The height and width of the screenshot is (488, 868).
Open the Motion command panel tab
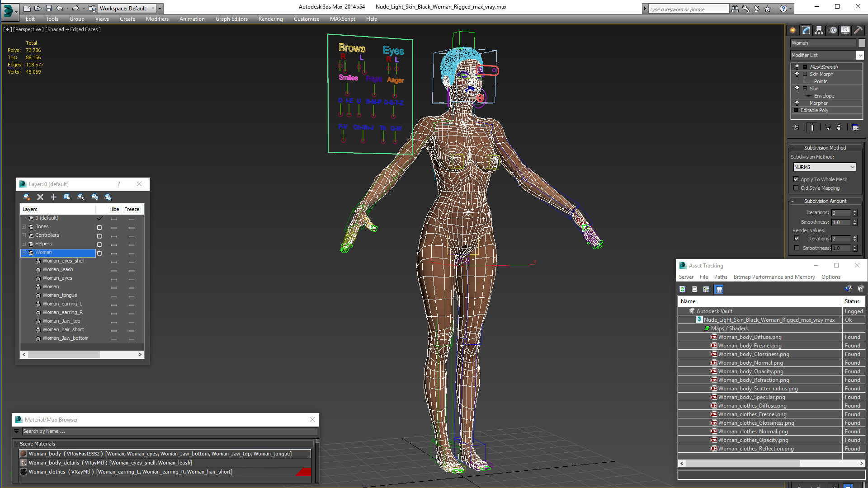pos(833,30)
